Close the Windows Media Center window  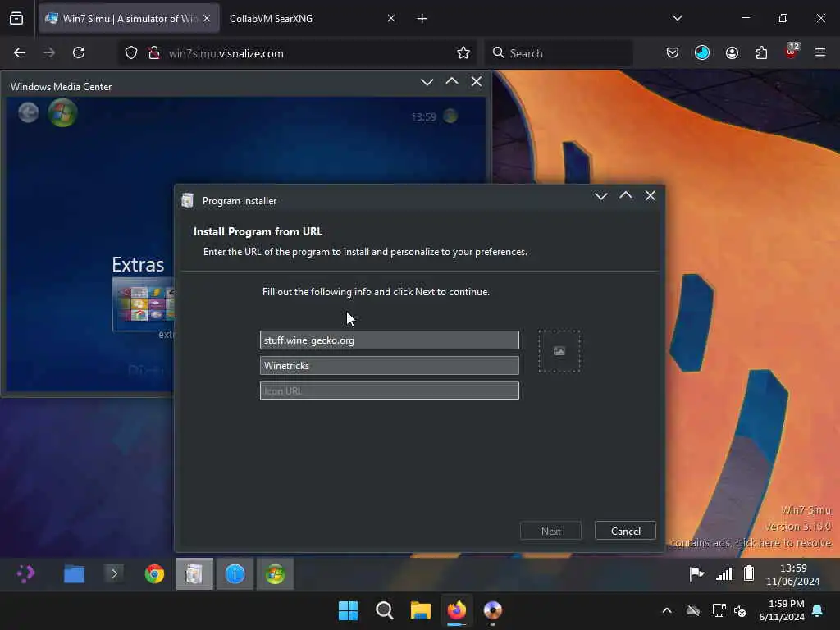pyautogui.click(x=477, y=81)
